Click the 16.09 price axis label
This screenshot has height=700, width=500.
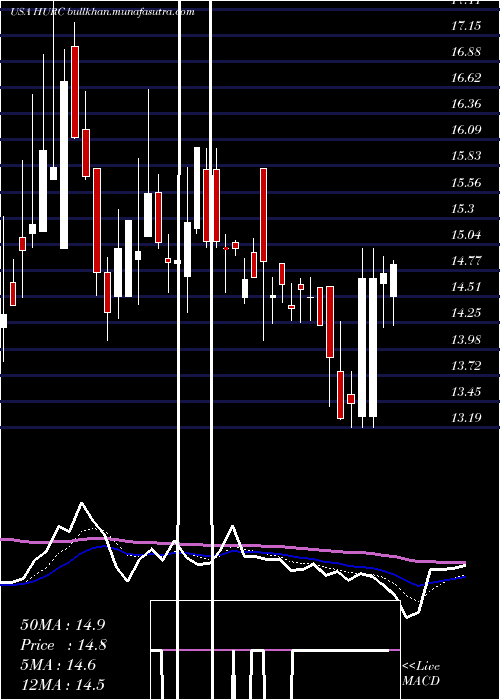466,130
